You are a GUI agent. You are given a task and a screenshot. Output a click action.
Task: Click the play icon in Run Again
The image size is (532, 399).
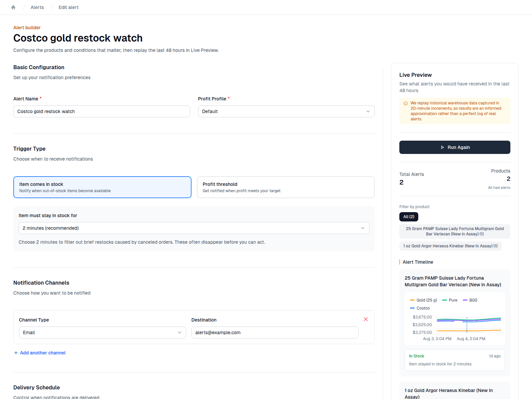point(443,147)
